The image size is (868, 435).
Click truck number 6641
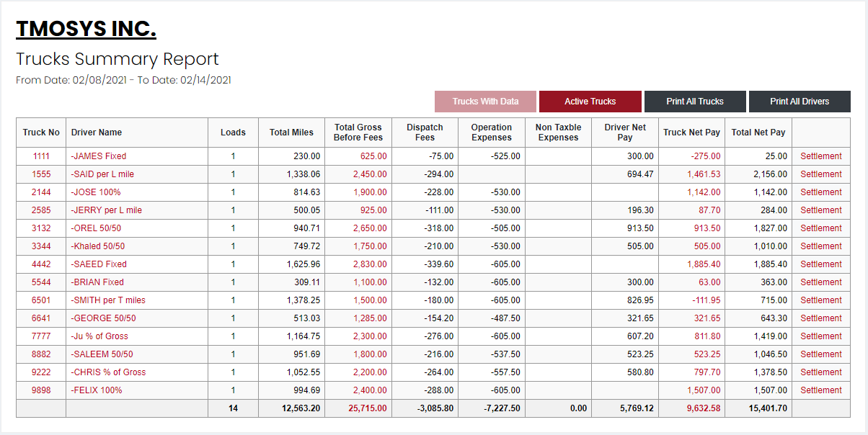[x=41, y=318]
